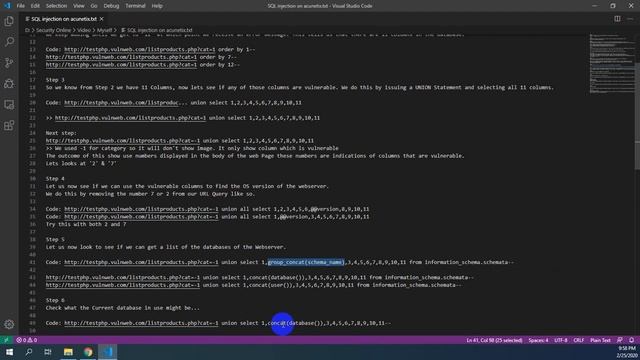Screen dimensions: 640x360
Task: Change indentation via Spaces: 4
Action: [538, 340]
